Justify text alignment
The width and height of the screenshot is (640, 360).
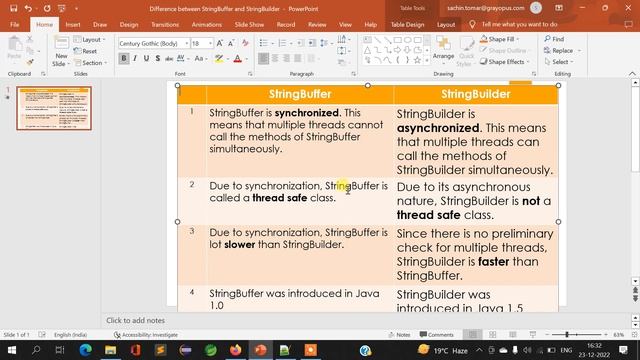coord(298,59)
